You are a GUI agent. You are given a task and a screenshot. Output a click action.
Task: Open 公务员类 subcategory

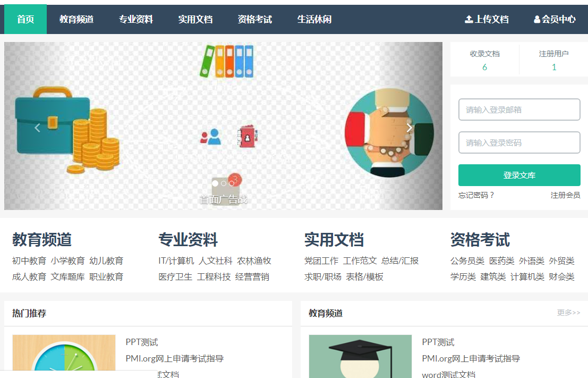pyautogui.click(x=467, y=261)
